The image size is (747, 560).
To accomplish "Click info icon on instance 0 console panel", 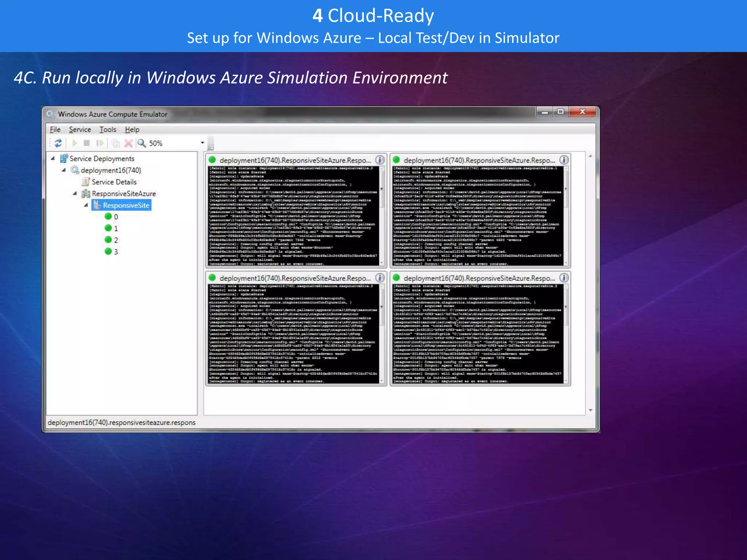I will tap(380, 160).
